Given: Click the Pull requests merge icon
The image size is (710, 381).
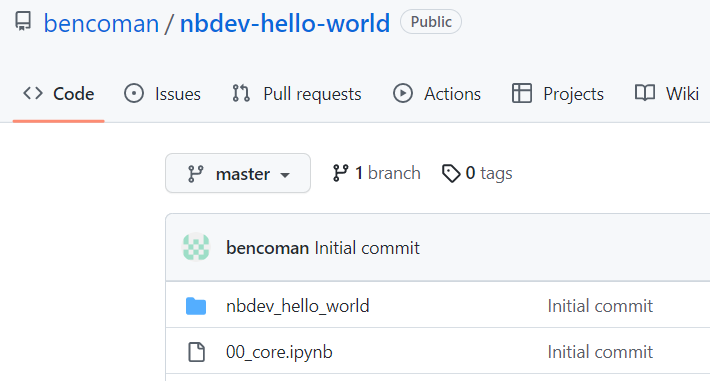Looking at the screenshot, I should tap(241, 93).
